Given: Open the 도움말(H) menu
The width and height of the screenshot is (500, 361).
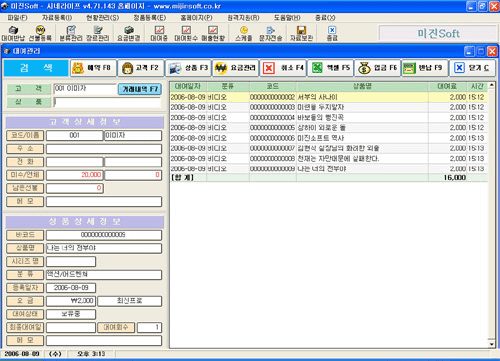Looking at the screenshot, I should click(x=287, y=18).
